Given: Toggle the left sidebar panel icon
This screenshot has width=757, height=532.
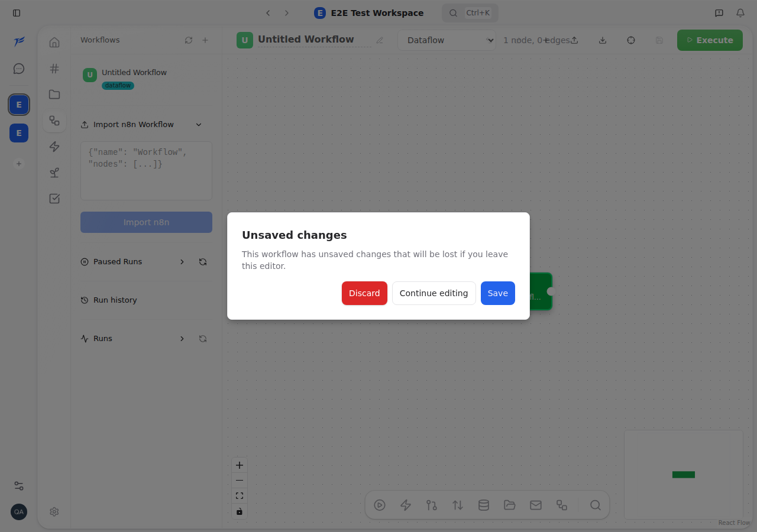Looking at the screenshot, I should [x=17, y=13].
